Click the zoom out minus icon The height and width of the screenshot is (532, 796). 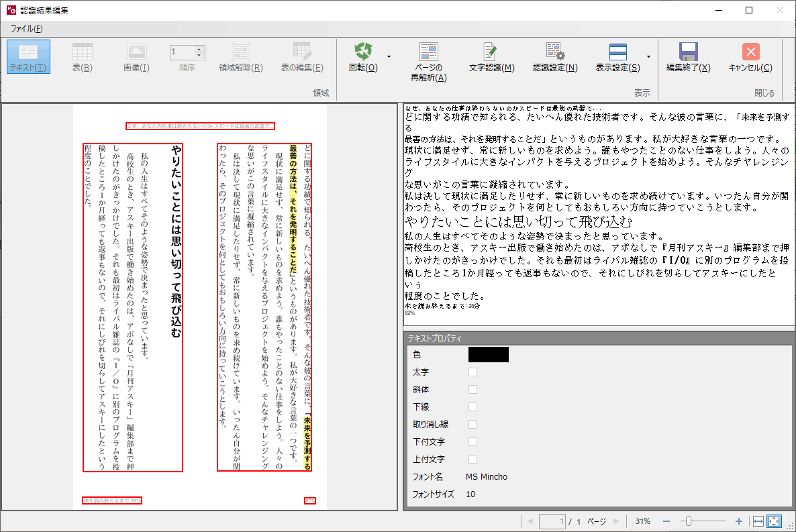666,521
